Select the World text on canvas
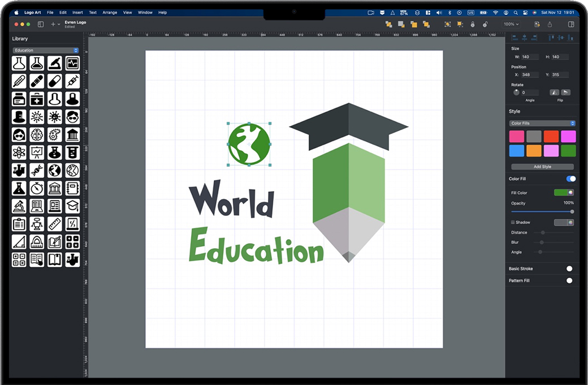This screenshot has width=588, height=385. [232, 200]
